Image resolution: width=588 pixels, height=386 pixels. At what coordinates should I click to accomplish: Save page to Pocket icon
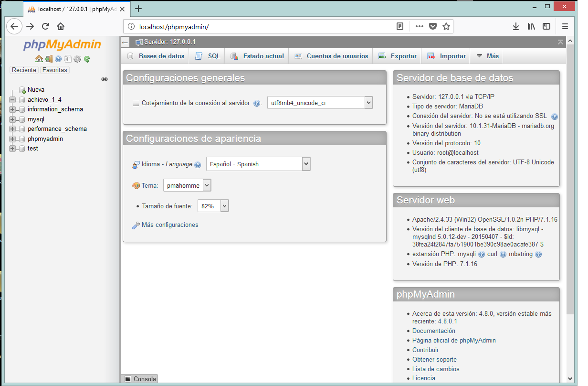click(433, 27)
